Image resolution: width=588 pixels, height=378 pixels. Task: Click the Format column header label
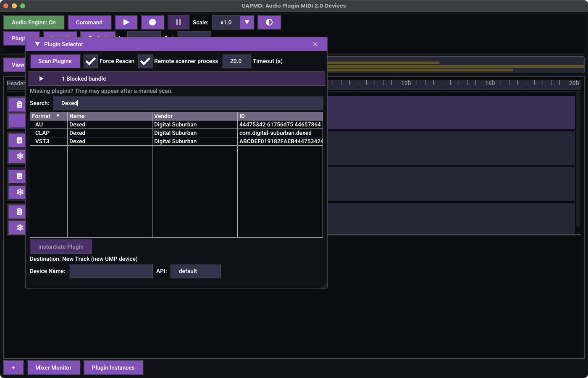point(41,116)
